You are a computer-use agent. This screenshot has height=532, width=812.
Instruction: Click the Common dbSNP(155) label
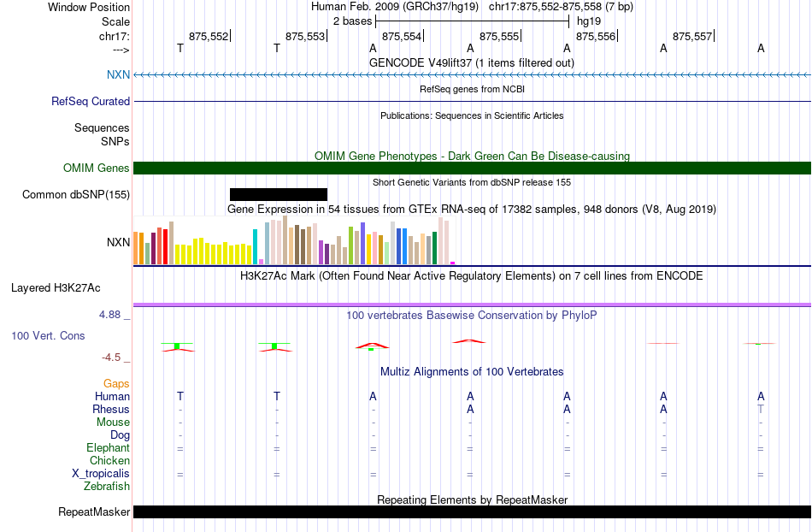[76, 195]
